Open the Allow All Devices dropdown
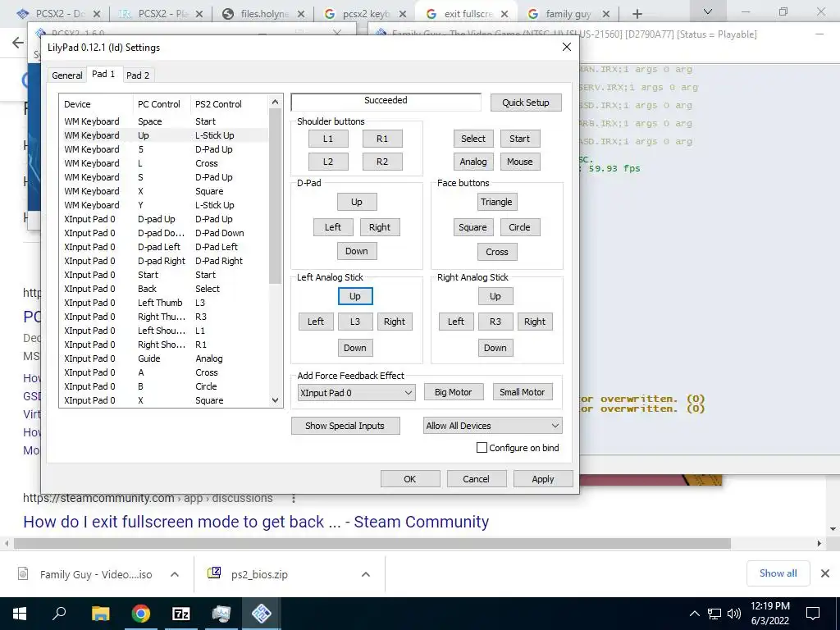840x630 pixels. point(492,426)
